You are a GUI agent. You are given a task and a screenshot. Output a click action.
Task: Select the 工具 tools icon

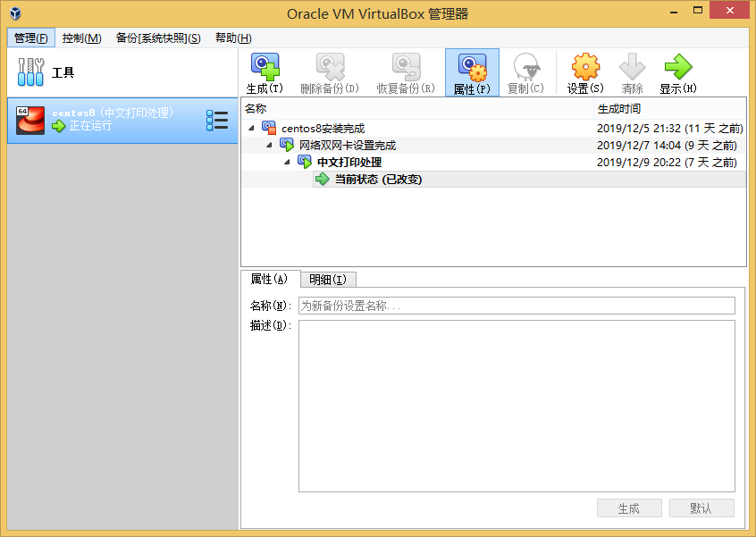[29, 69]
